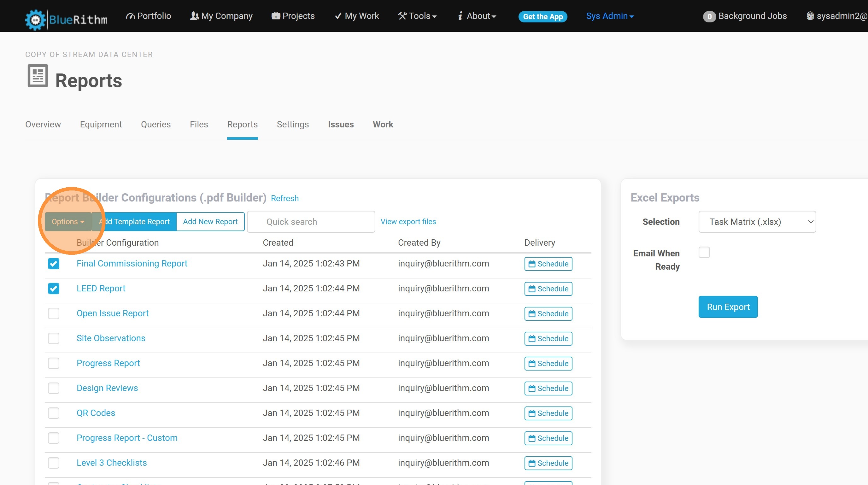The image size is (868, 485).
Task: Open the View export files link
Action: [x=408, y=222]
